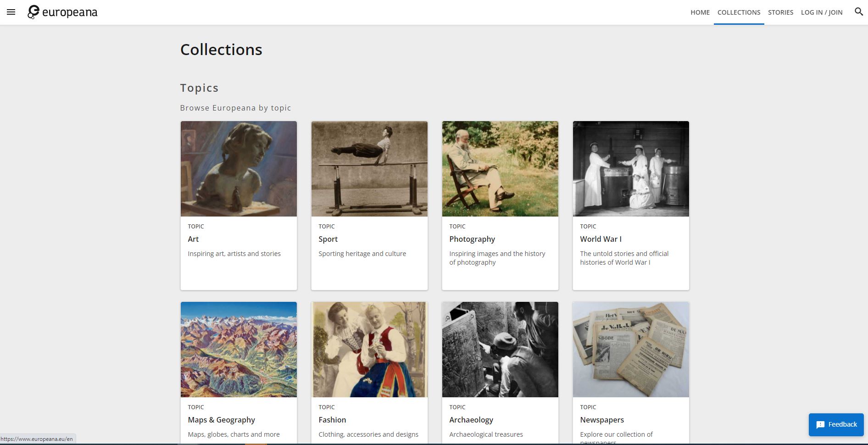Click 'Archaeological treasures' description
868x445 pixels.
pyautogui.click(x=486, y=434)
